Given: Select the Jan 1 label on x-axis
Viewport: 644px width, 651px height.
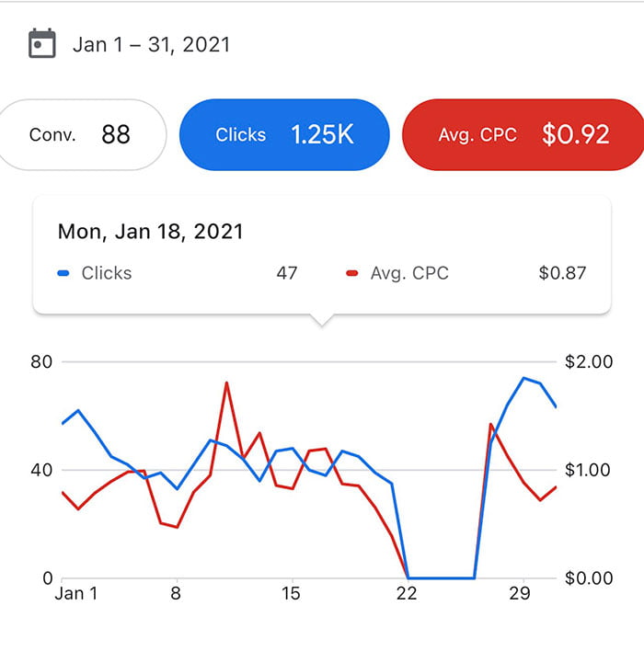Looking at the screenshot, I should [x=76, y=593].
